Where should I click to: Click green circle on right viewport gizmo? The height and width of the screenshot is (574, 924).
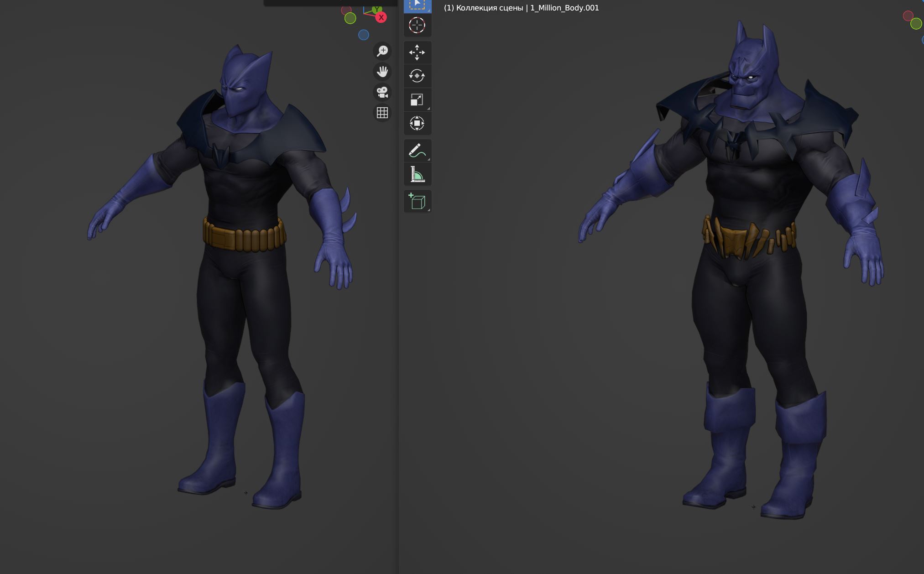coord(916,24)
